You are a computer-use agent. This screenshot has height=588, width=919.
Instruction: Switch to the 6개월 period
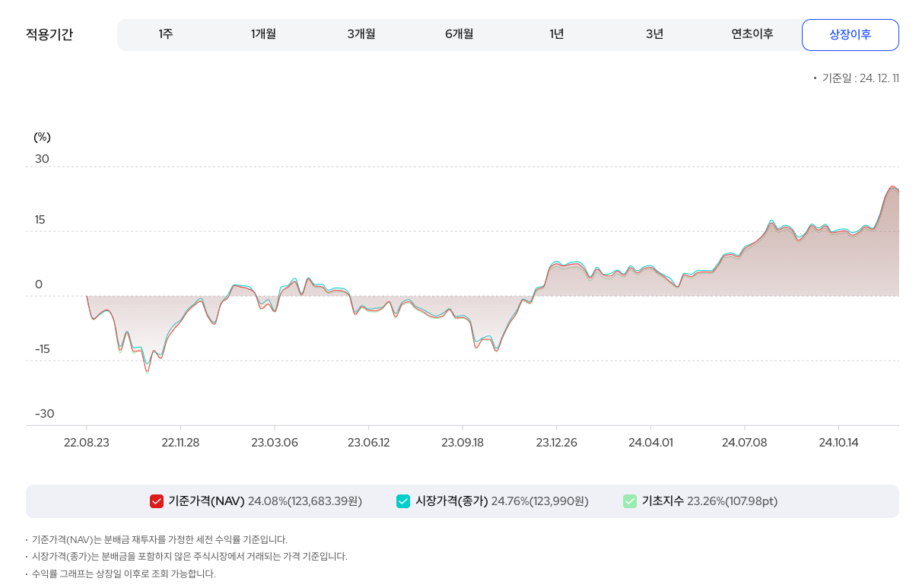pos(459,34)
